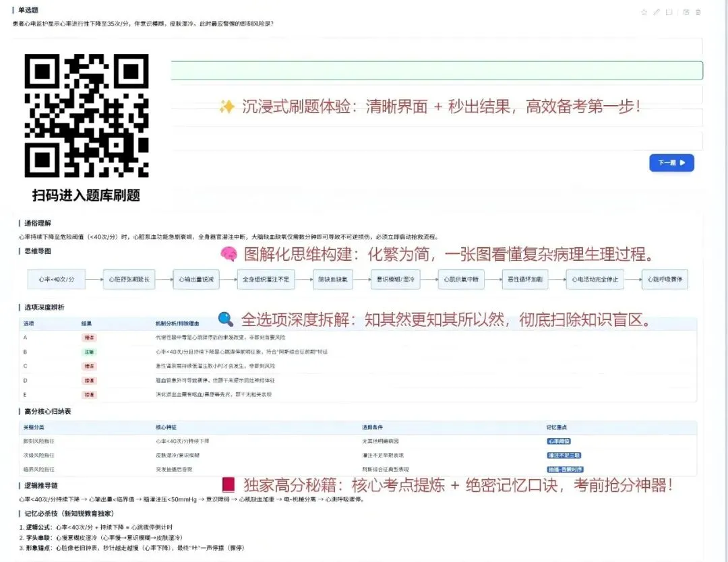Click option letter E in analysis table
This screenshot has width=728, height=562.
(25, 394)
